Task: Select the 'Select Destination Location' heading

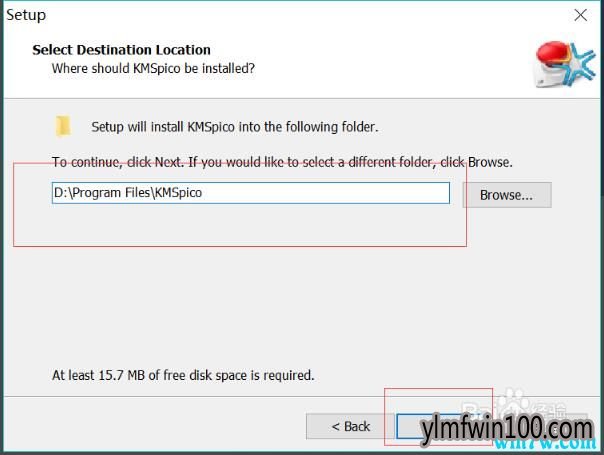Action: tap(121, 50)
